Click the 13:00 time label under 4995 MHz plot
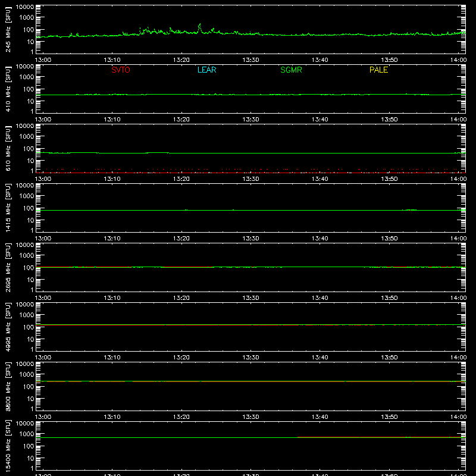 click(x=43, y=358)
